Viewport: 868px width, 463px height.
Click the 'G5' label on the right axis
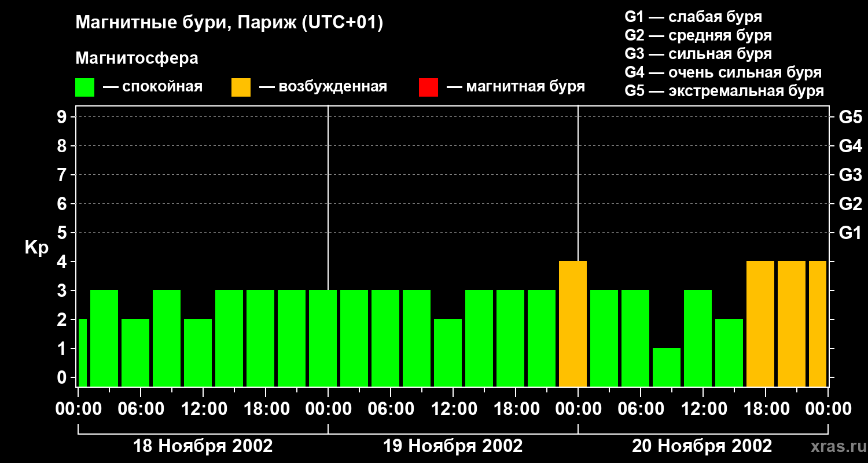click(850, 117)
